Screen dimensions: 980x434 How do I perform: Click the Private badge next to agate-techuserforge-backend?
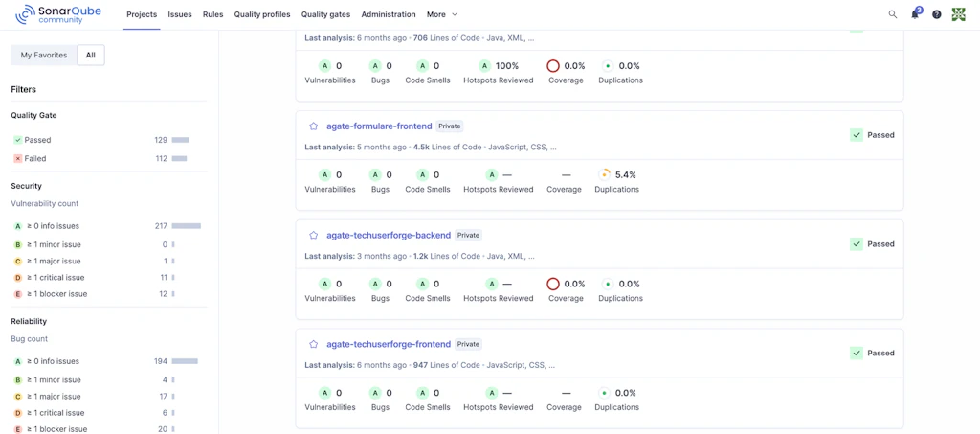coord(468,235)
